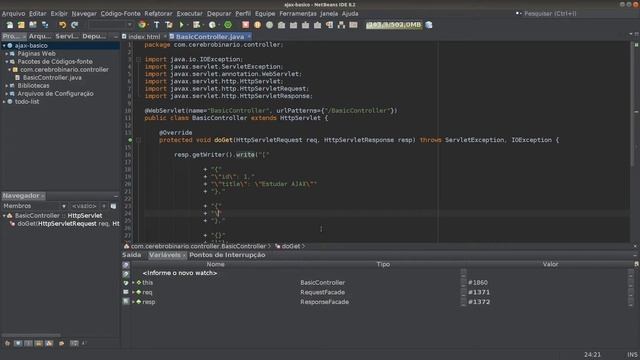Click the orange Pause debugger icon
This screenshot has width=640, height=360.
257,25
